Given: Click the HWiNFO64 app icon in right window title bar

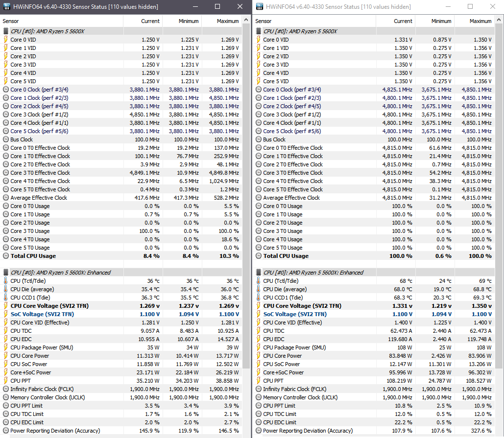Looking at the screenshot, I should [x=260, y=6].
